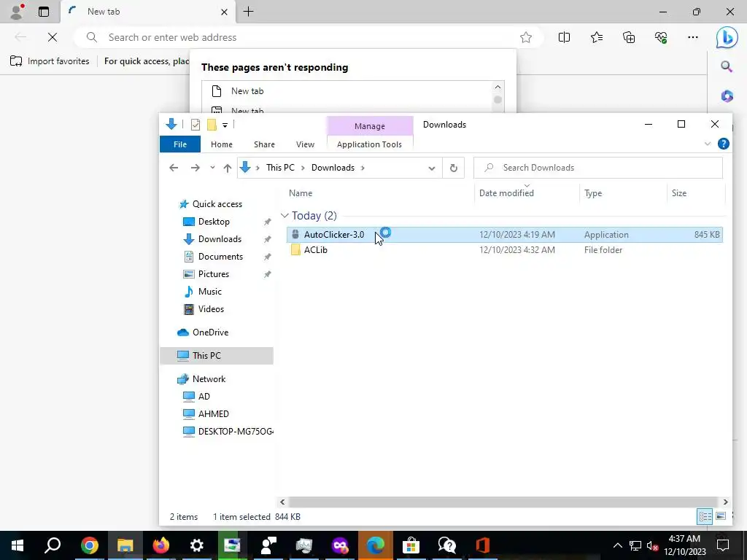The width and height of the screenshot is (747, 560).
Task: Click This PC in address breadcrumb
Action: coord(280,168)
